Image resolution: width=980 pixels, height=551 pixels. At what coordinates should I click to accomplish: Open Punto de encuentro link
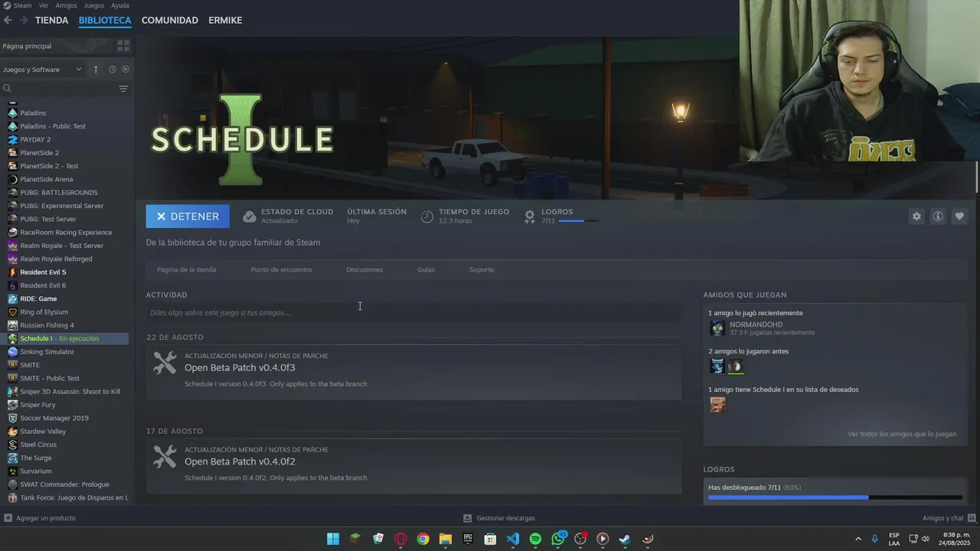tap(281, 269)
